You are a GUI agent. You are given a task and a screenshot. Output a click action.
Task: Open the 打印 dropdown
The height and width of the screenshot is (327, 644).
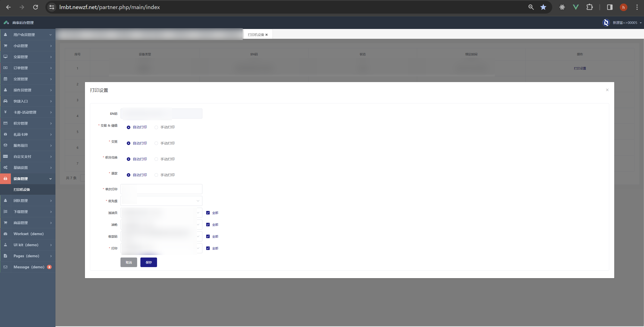pyautogui.click(x=161, y=248)
